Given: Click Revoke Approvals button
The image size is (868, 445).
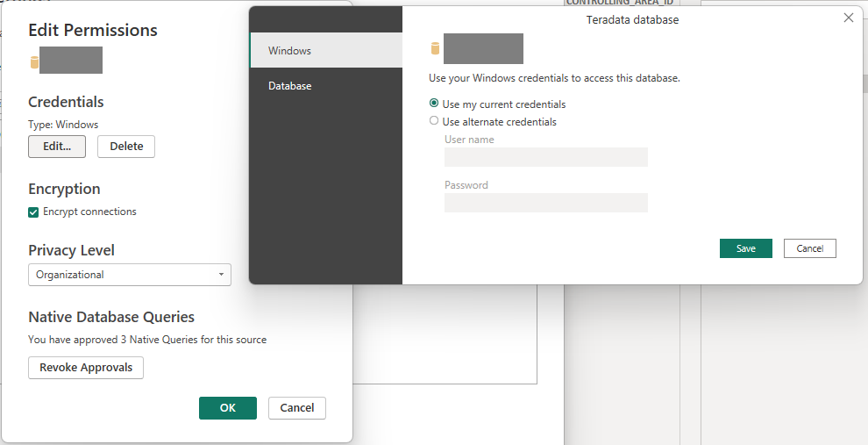Looking at the screenshot, I should coord(86,368).
